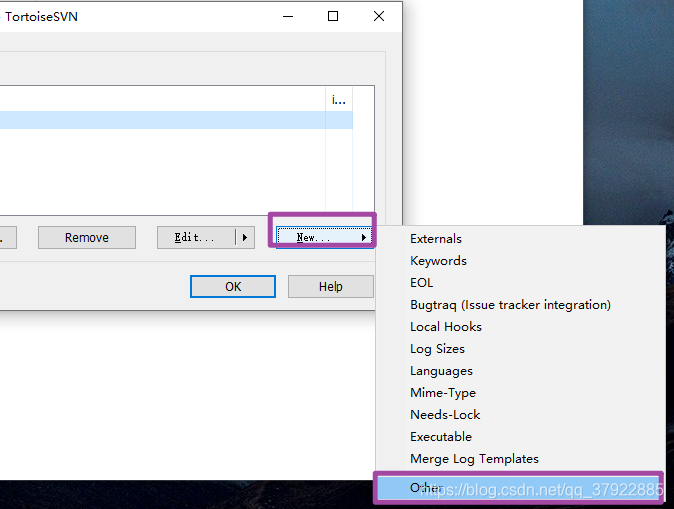The height and width of the screenshot is (509, 674).
Task: Close the TortoiseSVN dialog window
Action: pos(379,16)
